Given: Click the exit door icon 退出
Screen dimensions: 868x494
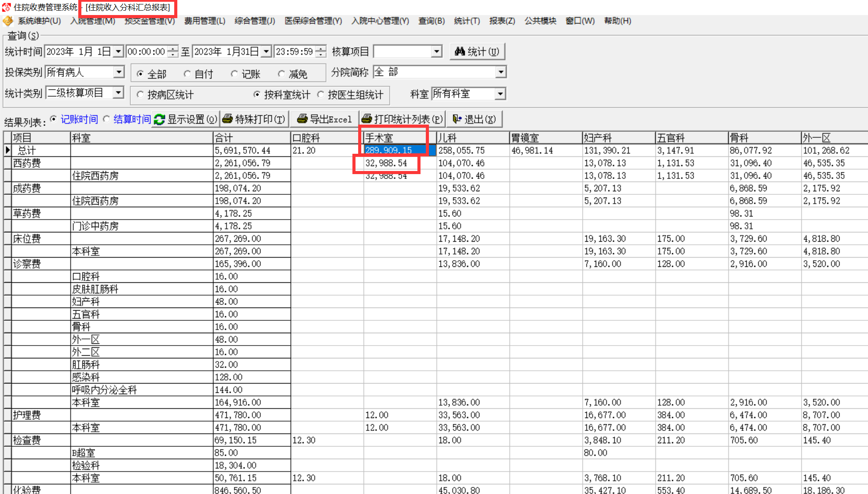Looking at the screenshot, I should click(457, 119).
